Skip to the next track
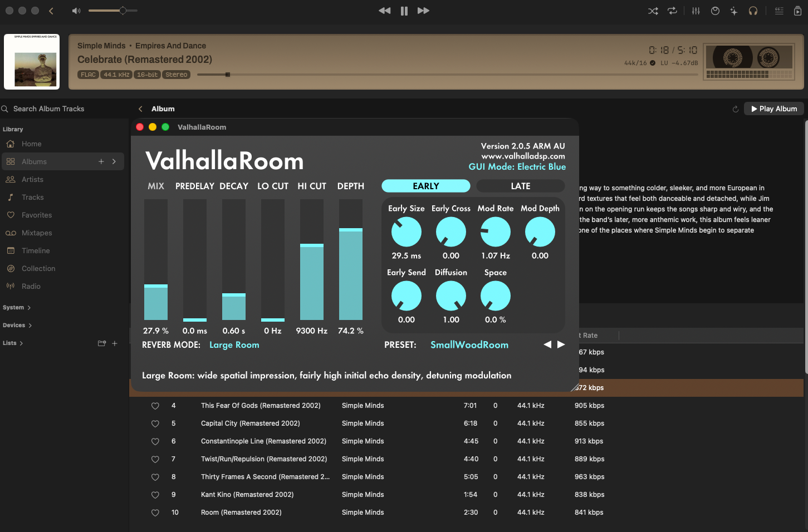The image size is (808, 532). 423,11
